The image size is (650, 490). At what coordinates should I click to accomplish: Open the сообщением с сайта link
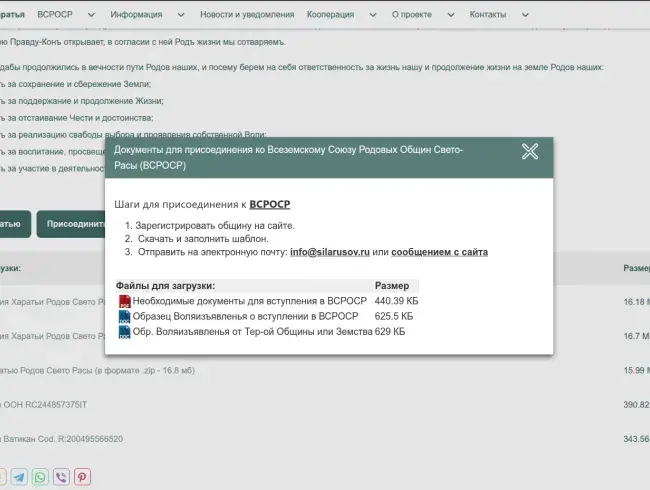click(439, 252)
